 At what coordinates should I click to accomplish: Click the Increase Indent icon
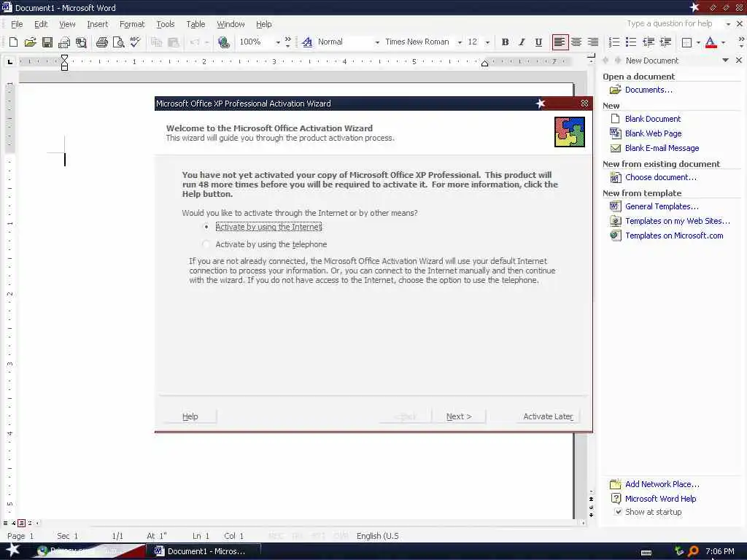(x=665, y=42)
